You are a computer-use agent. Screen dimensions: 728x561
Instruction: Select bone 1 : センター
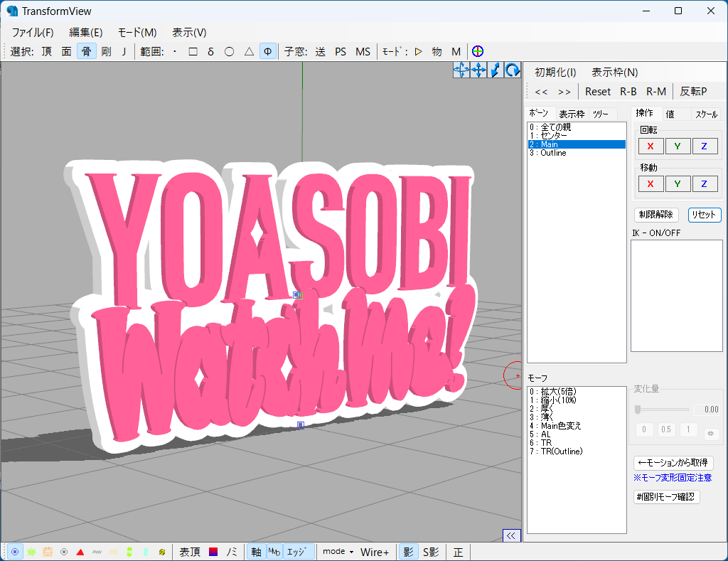tap(577, 136)
